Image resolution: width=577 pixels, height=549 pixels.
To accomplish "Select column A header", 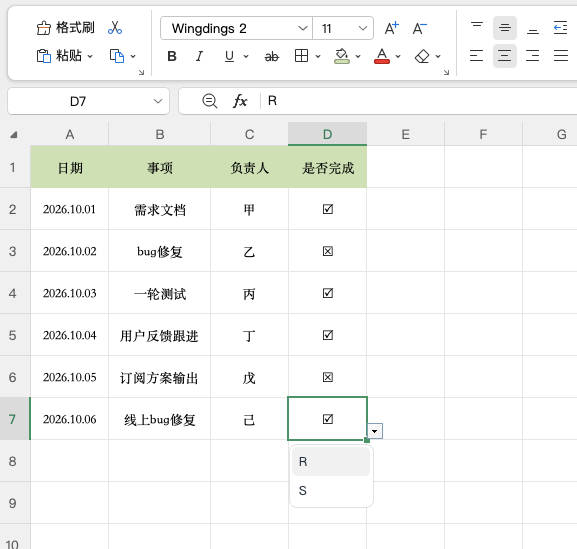I will (70, 134).
